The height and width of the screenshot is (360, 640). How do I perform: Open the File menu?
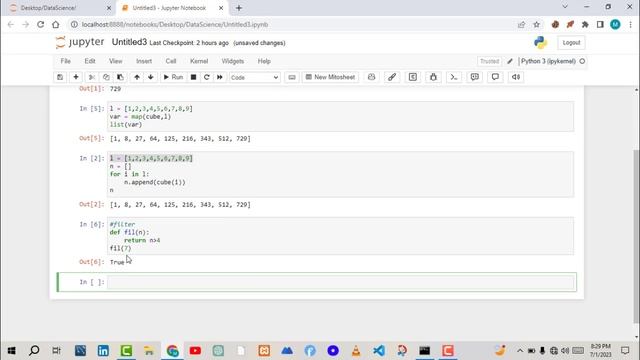click(x=66, y=61)
